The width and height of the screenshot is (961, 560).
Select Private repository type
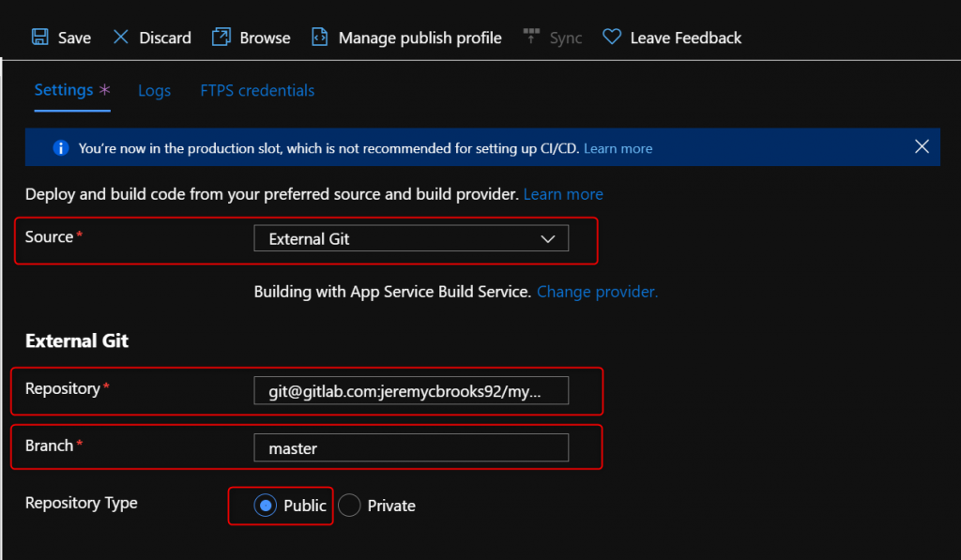click(x=349, y=506)
